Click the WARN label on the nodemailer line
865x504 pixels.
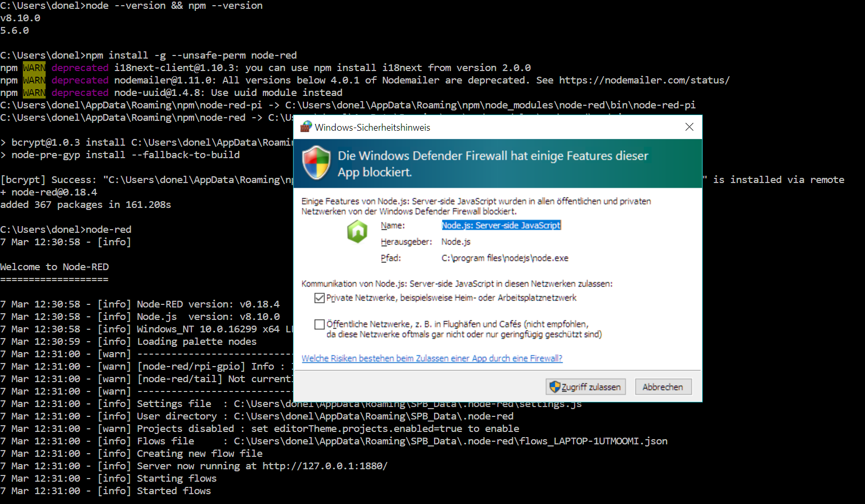[x=34, y=80]
